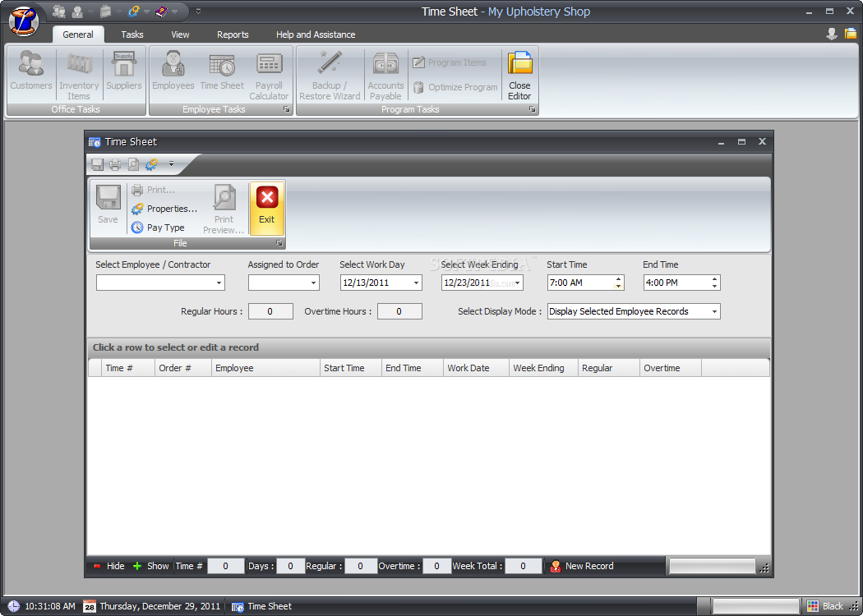Open the arrow next to the purple help book

point(175,11)
